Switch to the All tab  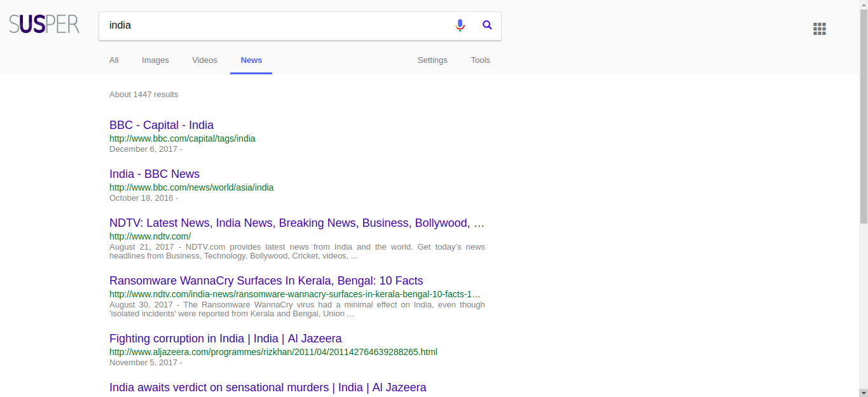pyautogui.click(x=114, y=60)
